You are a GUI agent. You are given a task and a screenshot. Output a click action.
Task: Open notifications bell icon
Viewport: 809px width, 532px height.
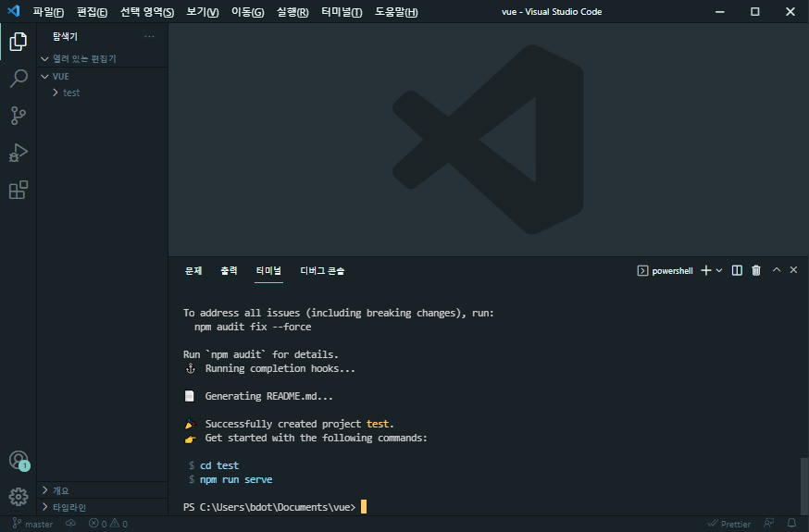[x=791, y=524]
